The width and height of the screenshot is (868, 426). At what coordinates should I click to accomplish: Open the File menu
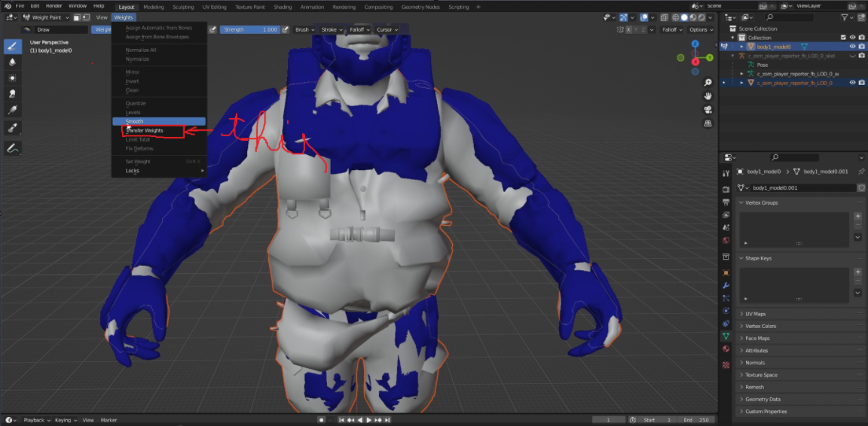(20, 5)
